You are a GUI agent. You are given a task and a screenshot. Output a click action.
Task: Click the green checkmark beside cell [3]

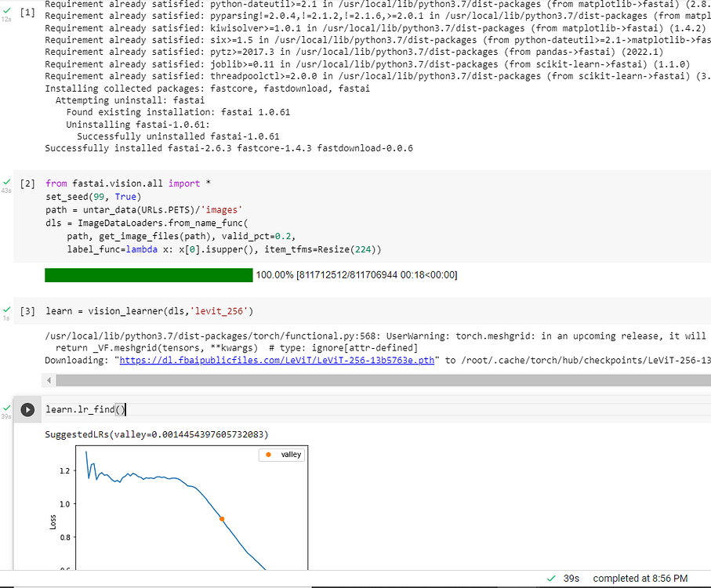tap(6, 308)
